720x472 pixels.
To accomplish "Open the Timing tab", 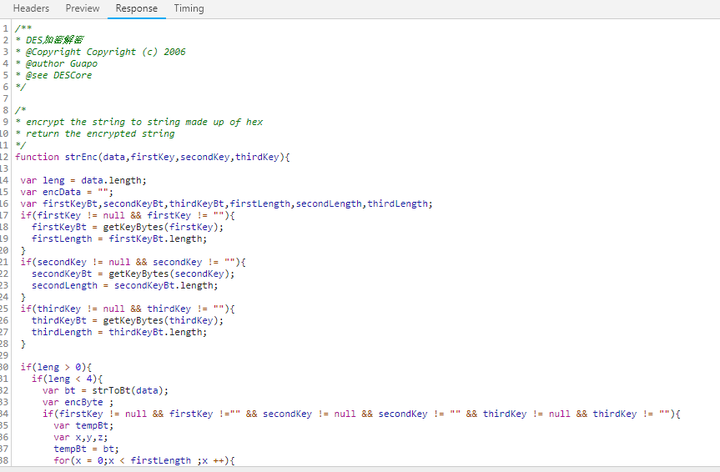I will pyautogui.click(x=189, y=8).
